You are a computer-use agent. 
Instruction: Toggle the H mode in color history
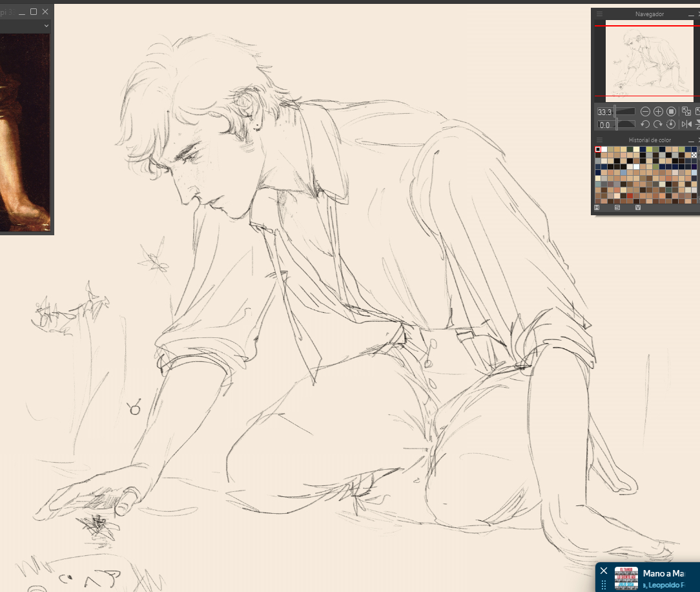pos(597,208)
